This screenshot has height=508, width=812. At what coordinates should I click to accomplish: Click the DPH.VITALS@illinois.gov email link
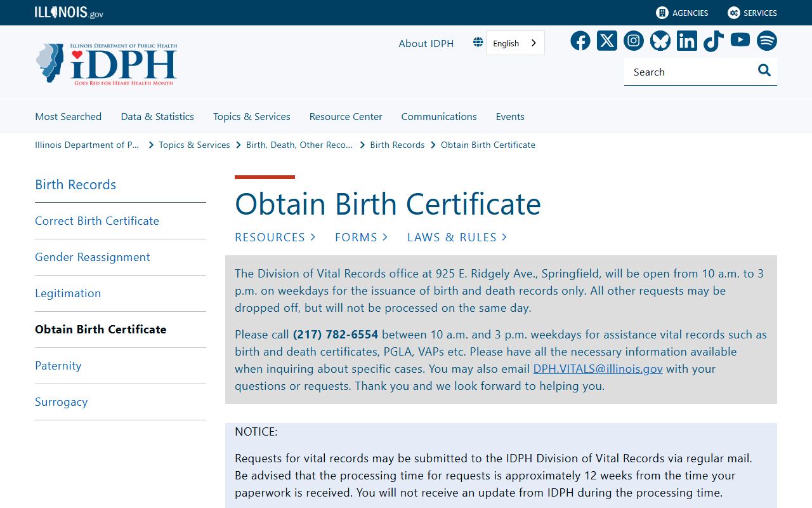click(598, 368)
